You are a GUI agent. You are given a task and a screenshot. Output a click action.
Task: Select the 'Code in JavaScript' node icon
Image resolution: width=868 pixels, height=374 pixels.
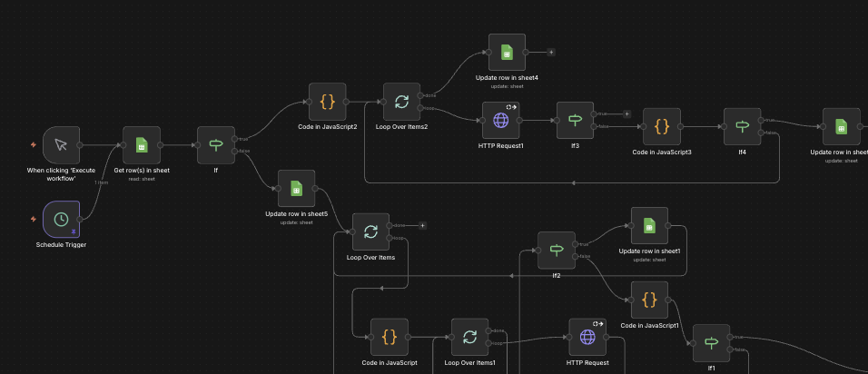(x=390, y=337)
